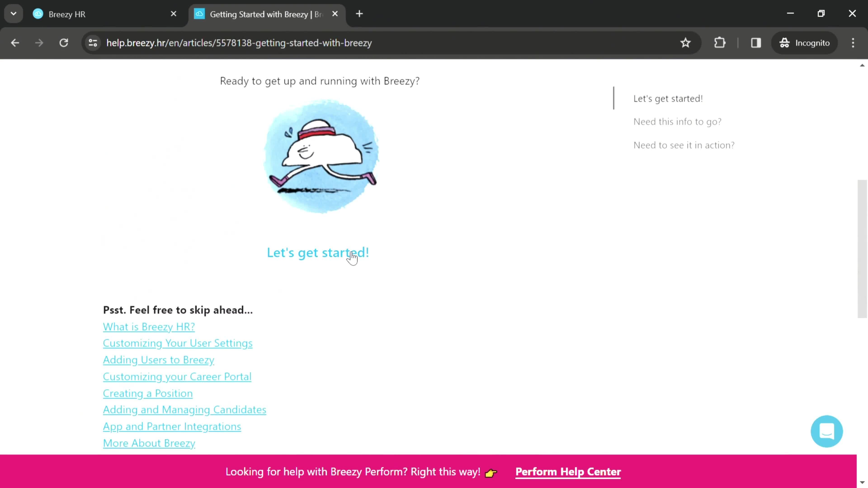Restore down the browser window
Image resolution: width=868 pixels, height=488 pixels.
click(x=821, y=14)
